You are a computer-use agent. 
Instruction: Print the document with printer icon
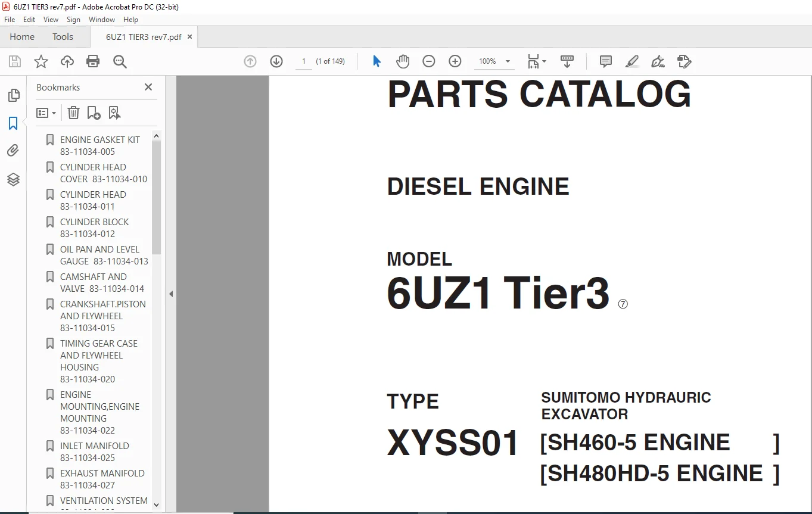(93, 61)
